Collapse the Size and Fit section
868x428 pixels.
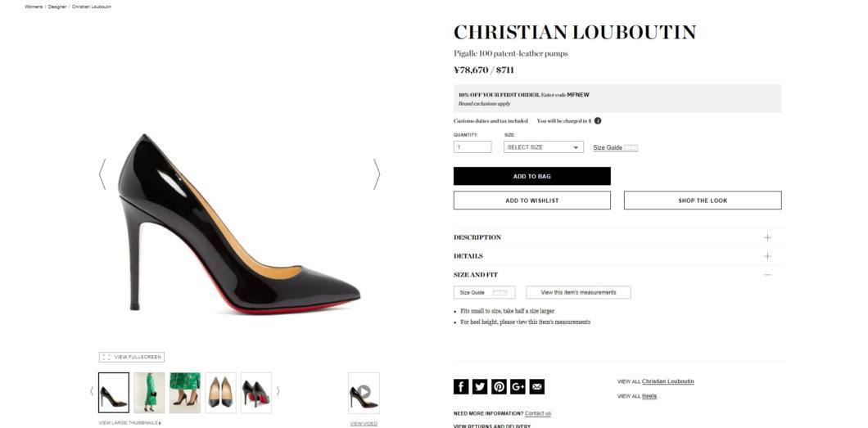[617, 275]
